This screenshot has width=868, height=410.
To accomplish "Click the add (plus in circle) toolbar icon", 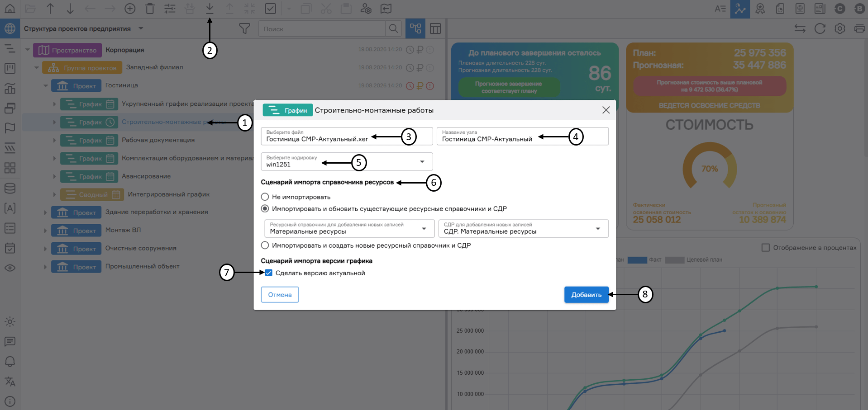I will pyautogui.click(x=130, y=9).
